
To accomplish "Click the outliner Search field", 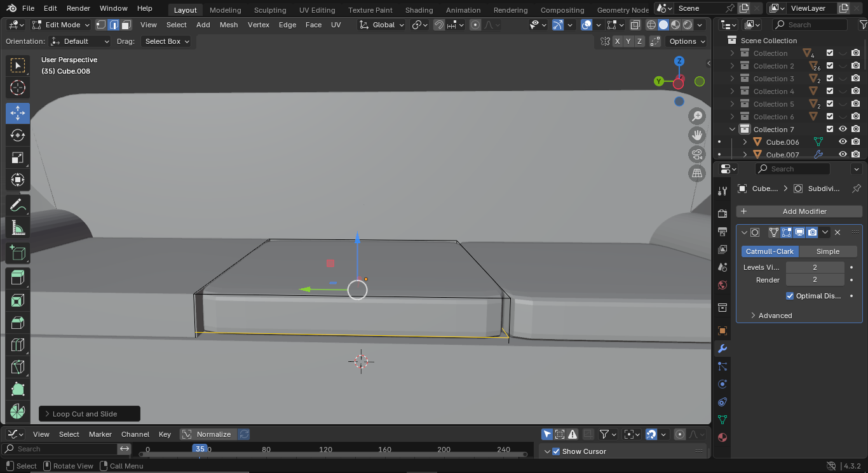I will (810, 25).
